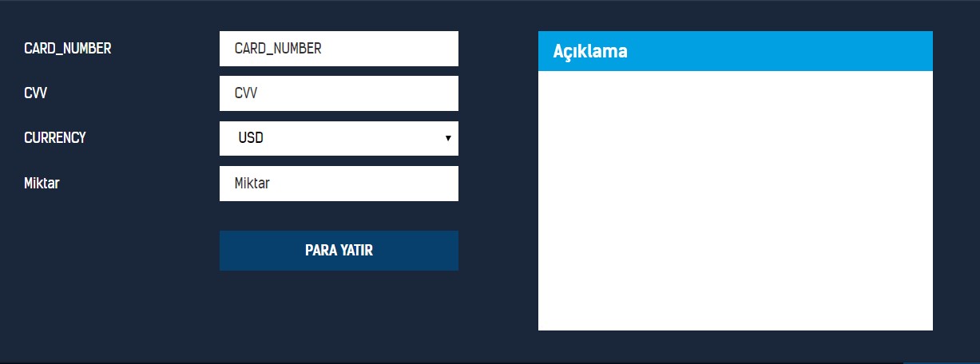This screenshot has height=364, width=980.
Task: Click the Açıklama panel header
Action: coord(735,51)
